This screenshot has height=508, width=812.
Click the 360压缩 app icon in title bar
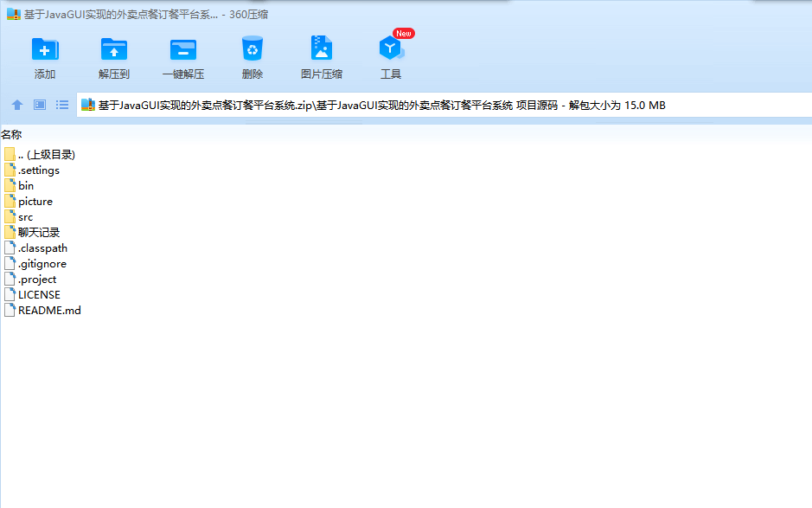point(14,15)
